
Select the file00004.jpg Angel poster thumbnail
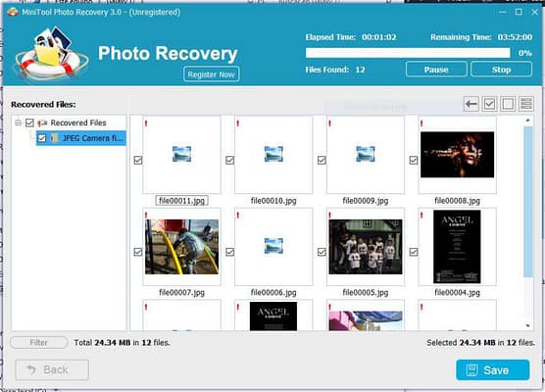coord(457,246)
